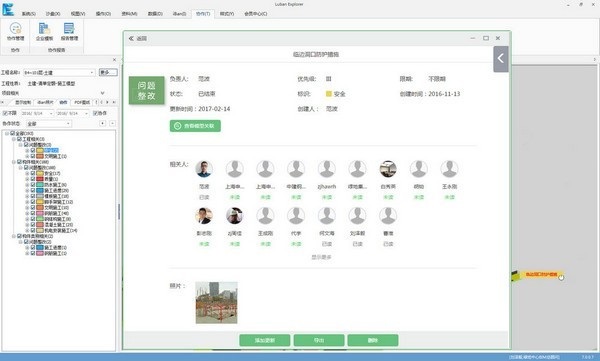Image resolution: width=600 pixels, height=361 pixels.
Task: Toggle the 防水施工 category checkbox
Action: click(33, 185)
